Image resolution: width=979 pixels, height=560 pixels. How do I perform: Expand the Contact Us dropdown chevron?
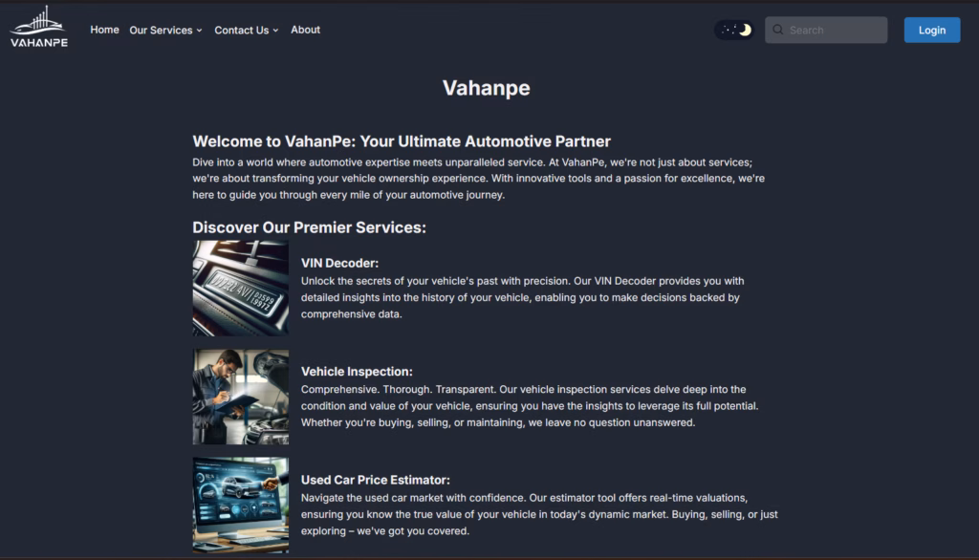click(x=275, y=30)
